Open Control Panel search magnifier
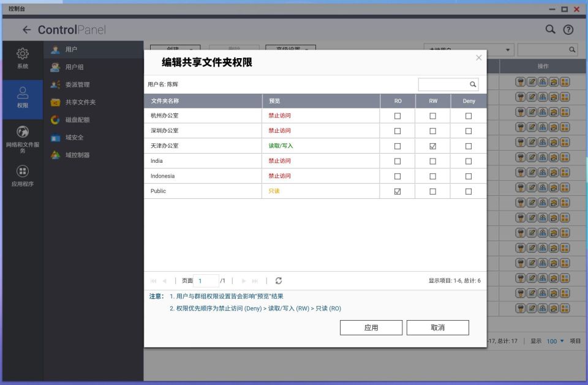 (550, 29)
